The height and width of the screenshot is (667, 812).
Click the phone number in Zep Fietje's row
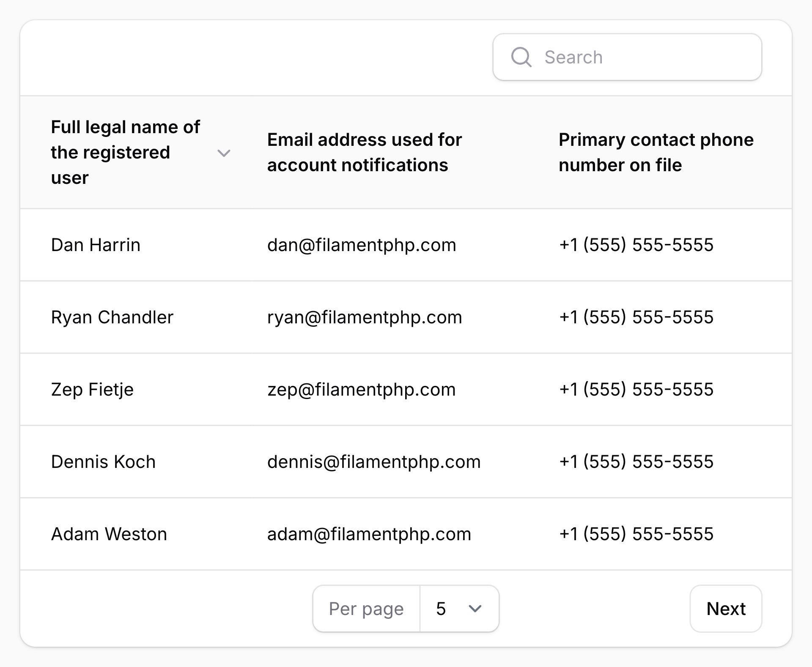point(636,389)
